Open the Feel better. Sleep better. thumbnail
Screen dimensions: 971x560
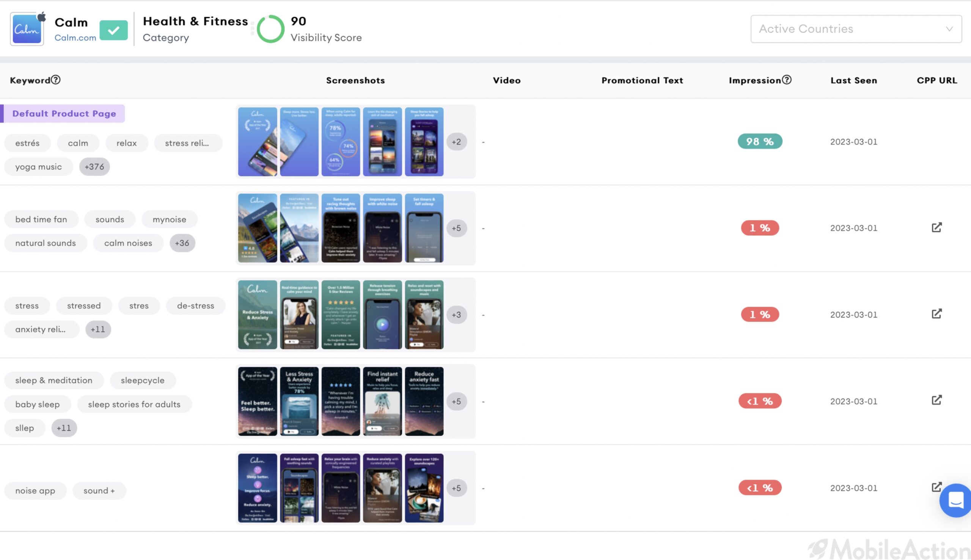258,401
